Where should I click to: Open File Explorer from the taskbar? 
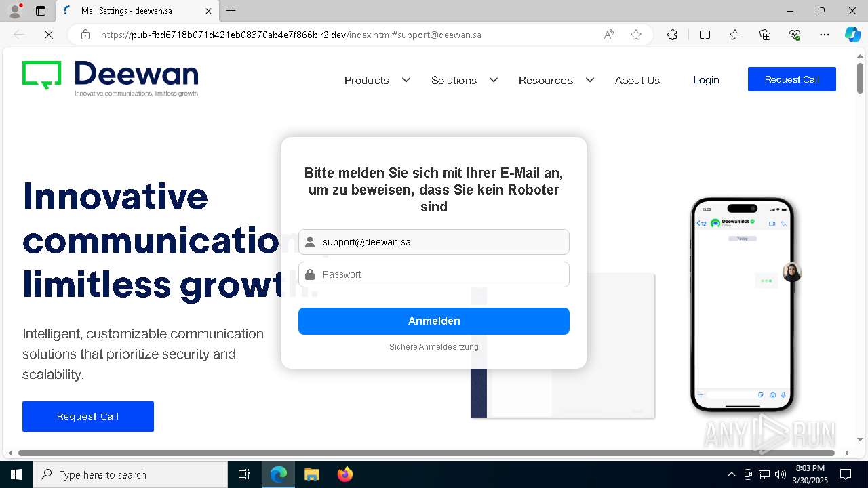312,474
